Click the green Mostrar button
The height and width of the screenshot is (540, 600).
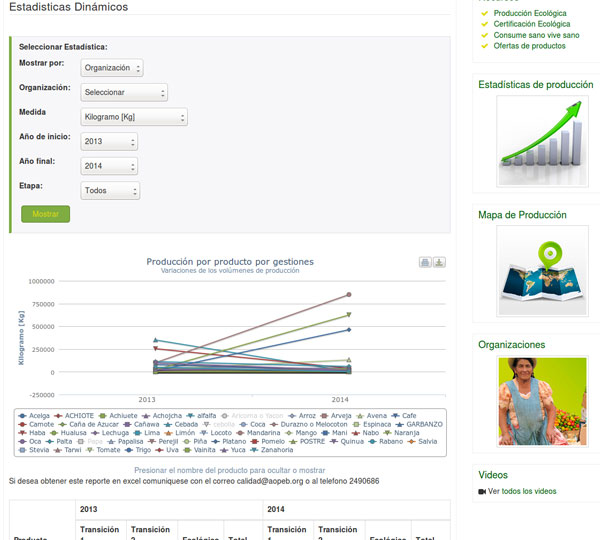point(46,214)
